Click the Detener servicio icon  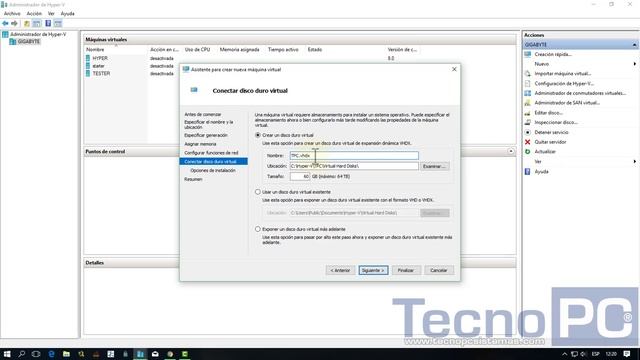(x=527, y=132)
